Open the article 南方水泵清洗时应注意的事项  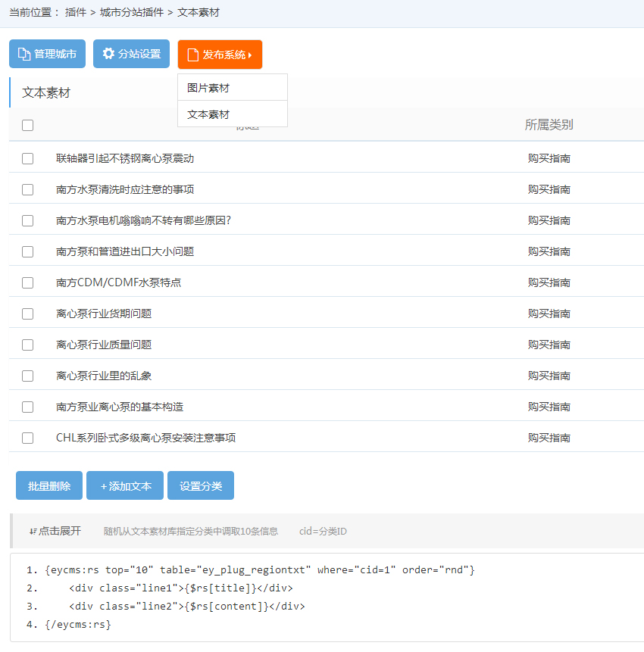(x=124, y=189)
